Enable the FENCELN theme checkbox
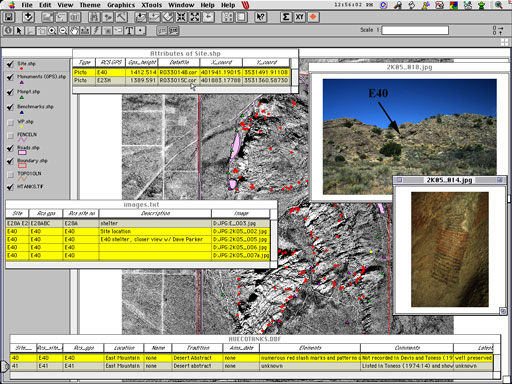Screen dimensions: 512x384 point(10,135)
